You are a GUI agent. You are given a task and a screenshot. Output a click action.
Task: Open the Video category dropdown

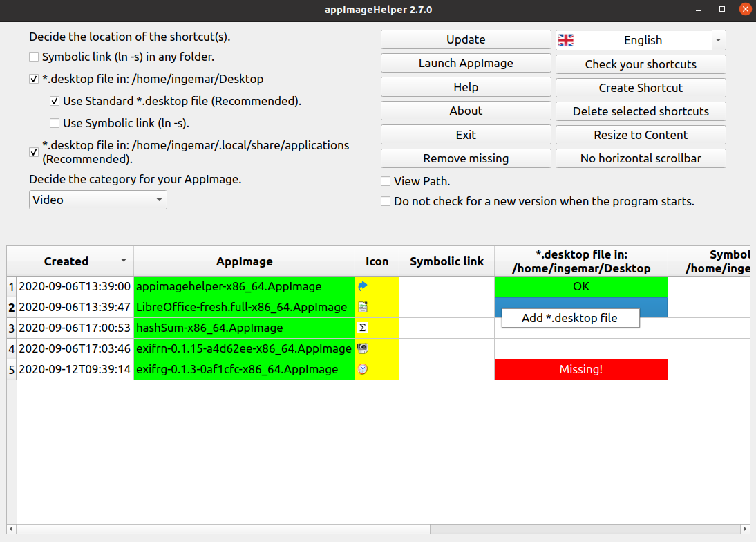coord(98,200)
